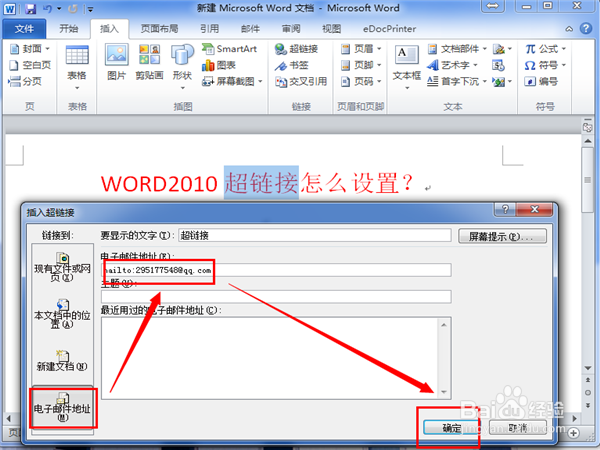Image resolution: width=600 pixels, height=450 pixels.
Task: Insert a Text Box (文本框)
Action: pos(407,67)
